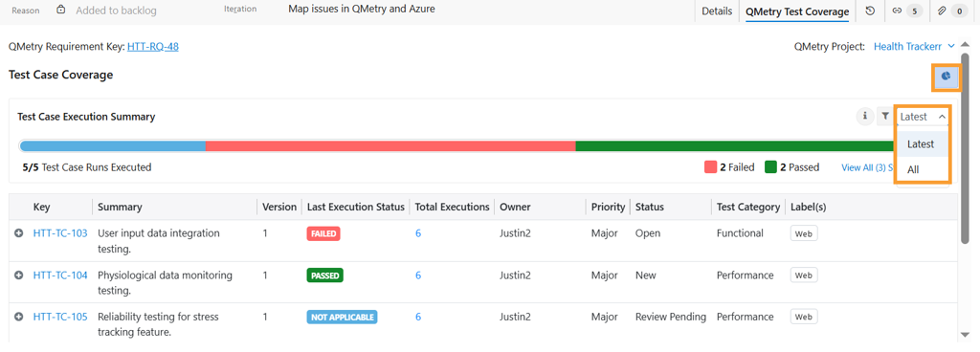Click '5/5 Test Case Runs Executed' text
980x352 pixels.
tap(86, 167)
